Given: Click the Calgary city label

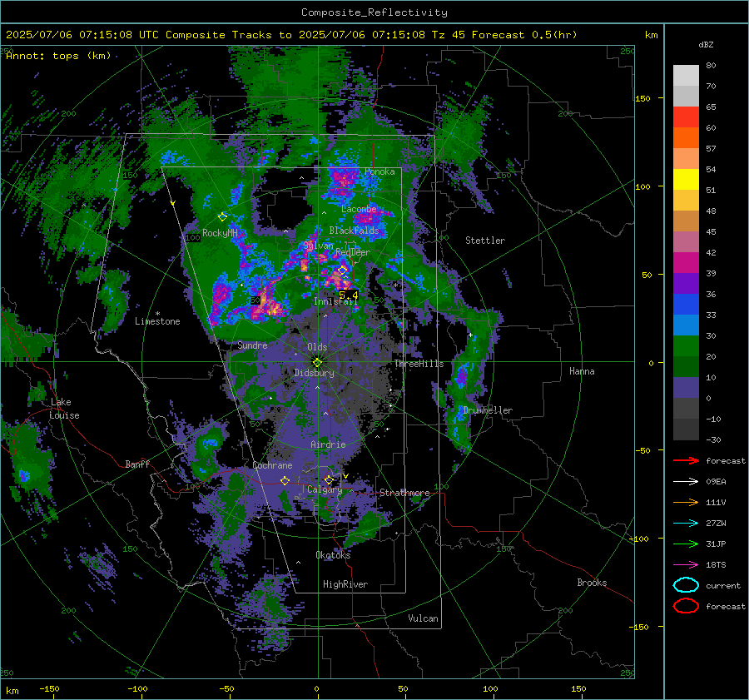Looking at the screenshot, I should (x=325, y=489).
